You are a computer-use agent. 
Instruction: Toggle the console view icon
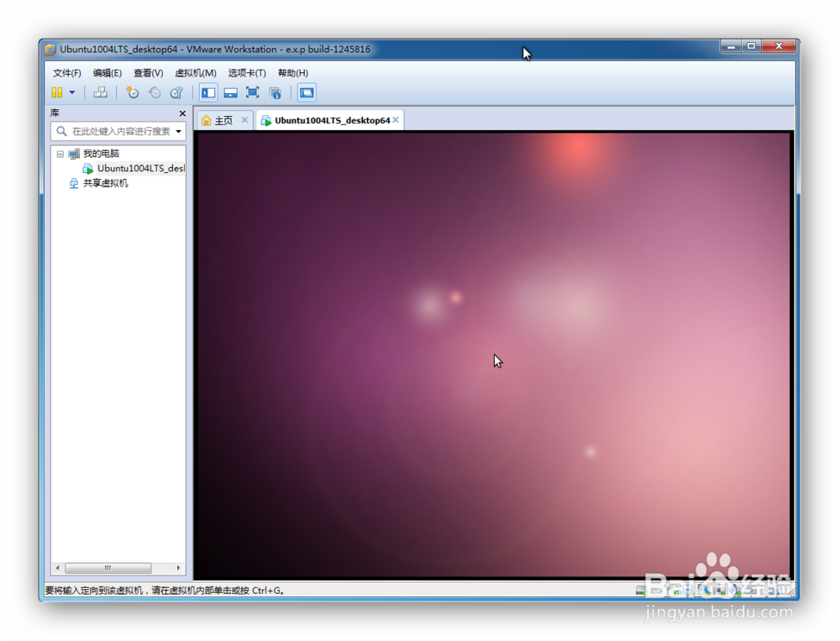tap(307, 92)
